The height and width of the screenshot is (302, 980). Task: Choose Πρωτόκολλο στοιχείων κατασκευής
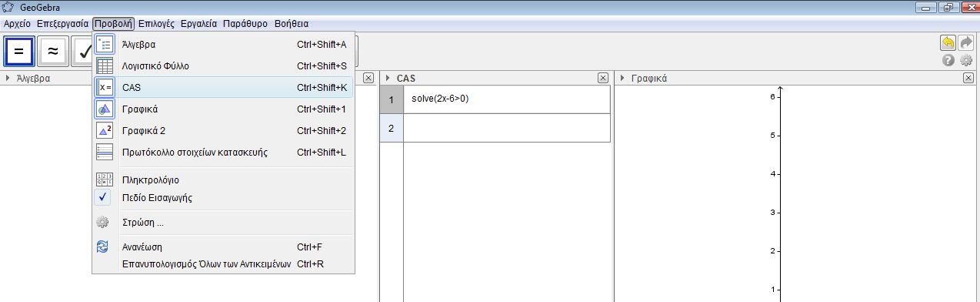[223, 153]
